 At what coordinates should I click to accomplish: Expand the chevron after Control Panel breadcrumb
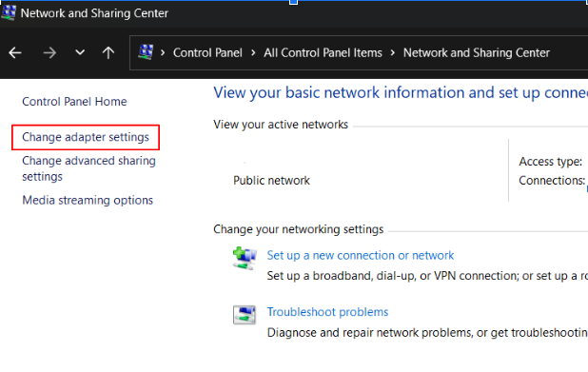(x=253, y=53)
